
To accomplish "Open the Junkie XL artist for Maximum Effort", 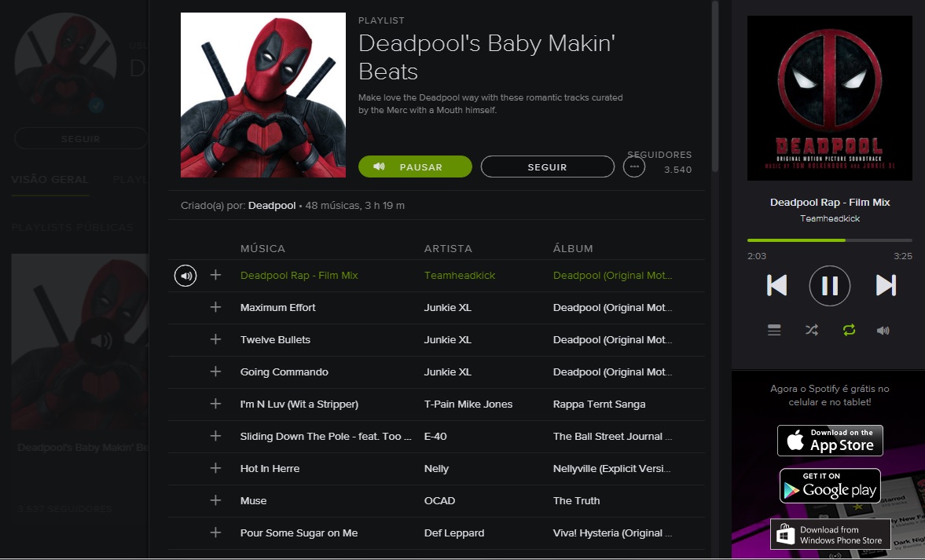I will point(448,307).
